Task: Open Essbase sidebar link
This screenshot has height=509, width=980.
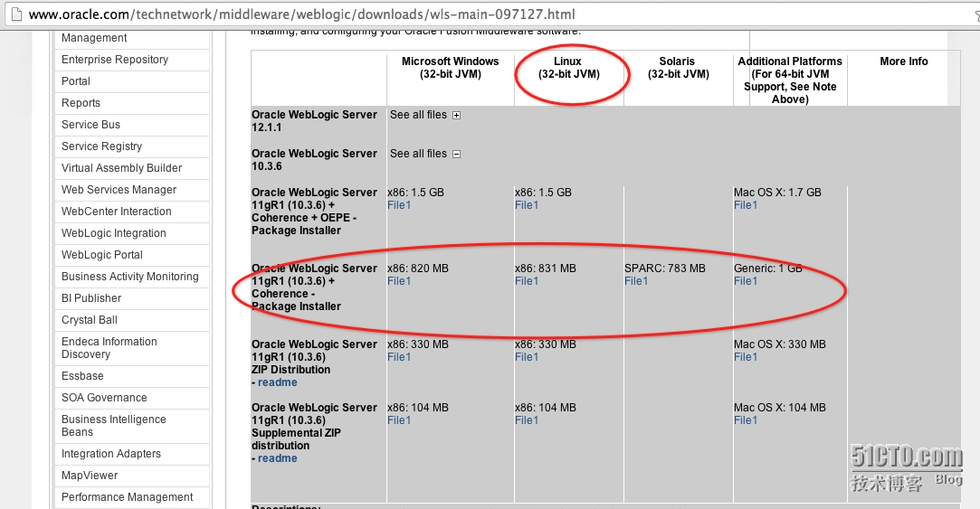Action: (x=82, y=376)
